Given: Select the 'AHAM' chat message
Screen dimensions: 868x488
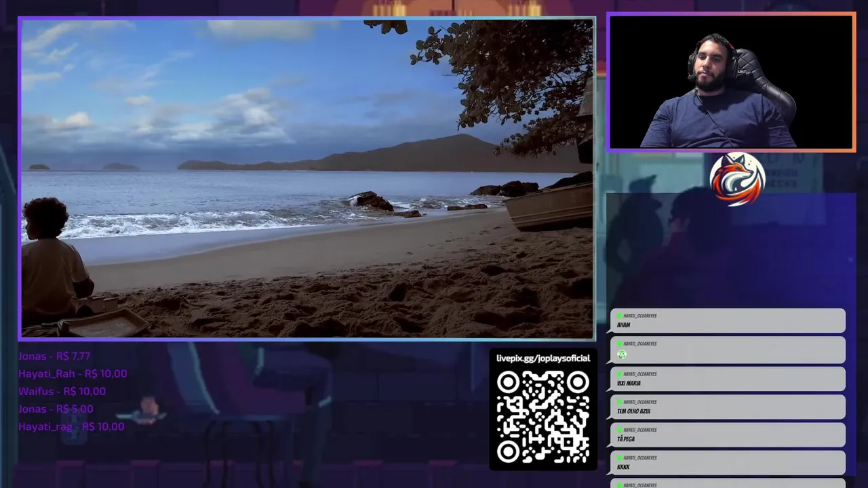Looking at the screenshot, I should coord(728,321).
